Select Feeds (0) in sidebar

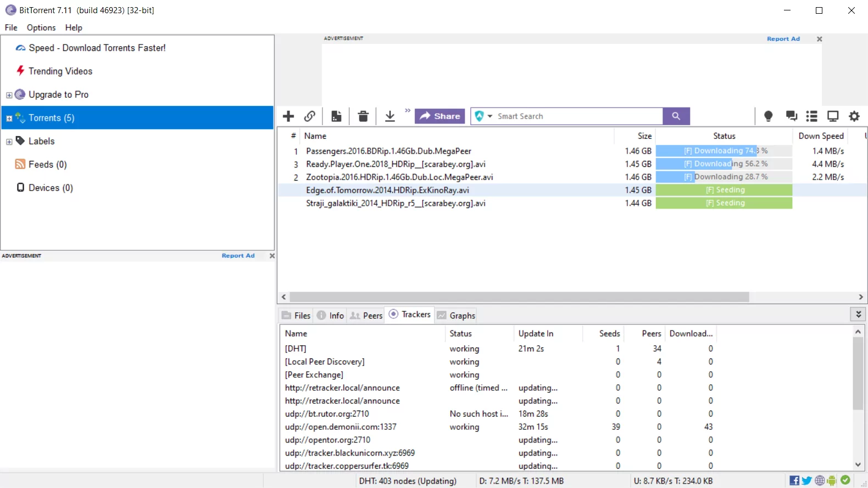click(48, 165)
